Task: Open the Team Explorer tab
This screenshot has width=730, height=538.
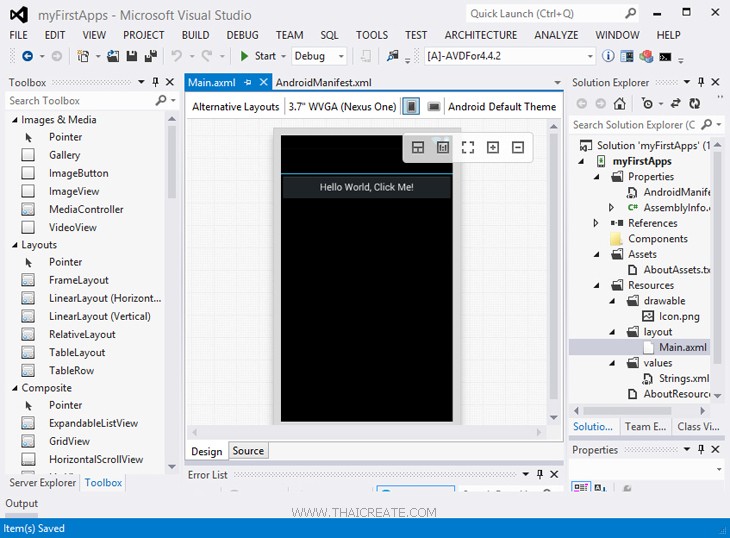Action: click(x=645, y=427)
